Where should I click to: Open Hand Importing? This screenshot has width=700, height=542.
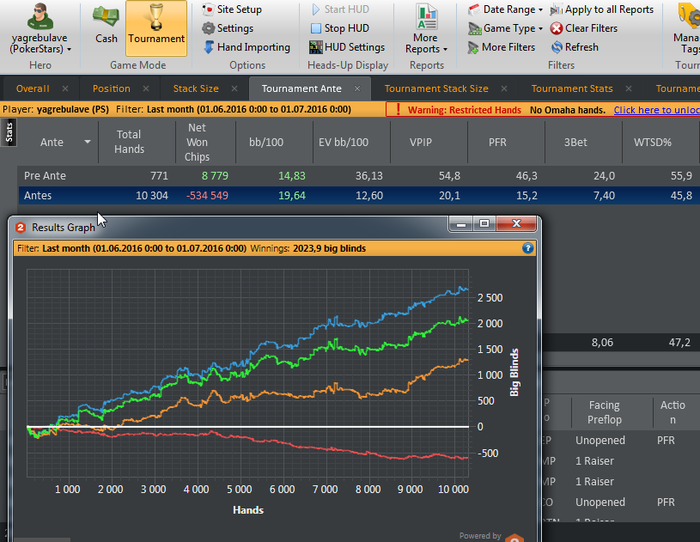pos(246,47)
